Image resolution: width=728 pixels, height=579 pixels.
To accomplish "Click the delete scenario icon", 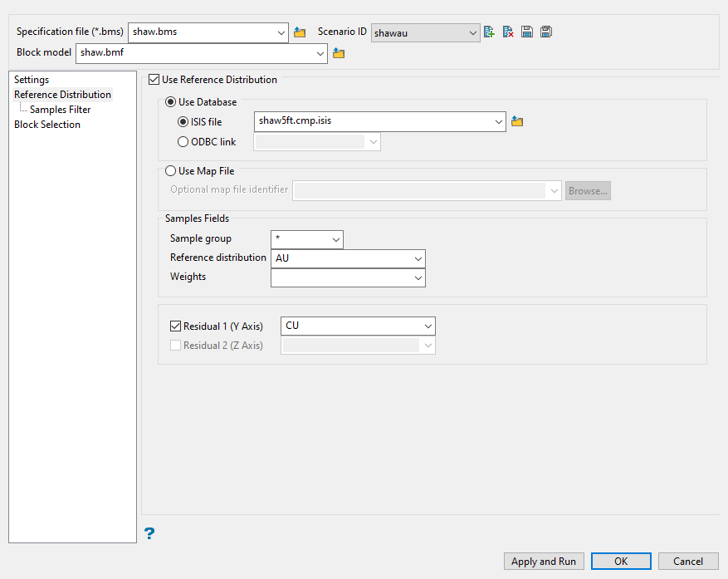I will (508, 32).
